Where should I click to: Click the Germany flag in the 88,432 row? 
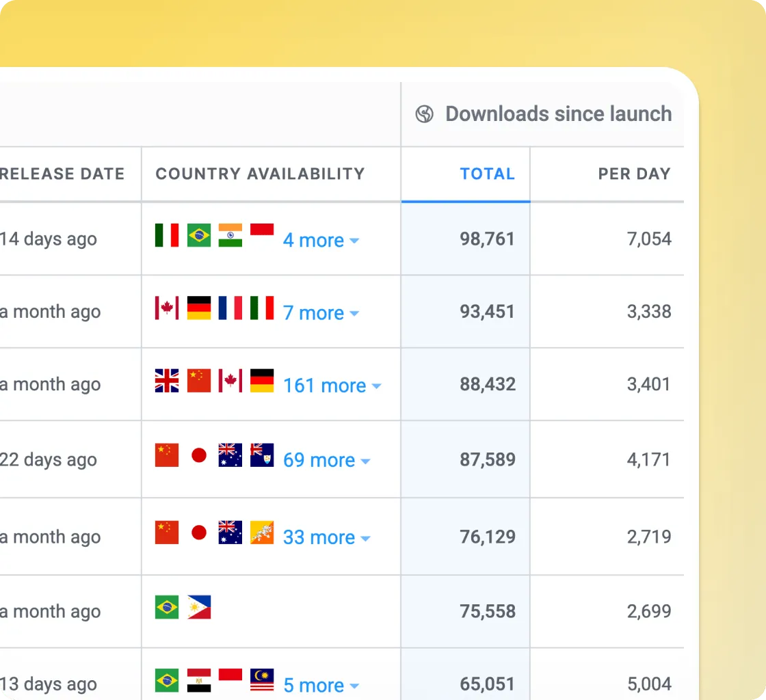click(262, 381)
